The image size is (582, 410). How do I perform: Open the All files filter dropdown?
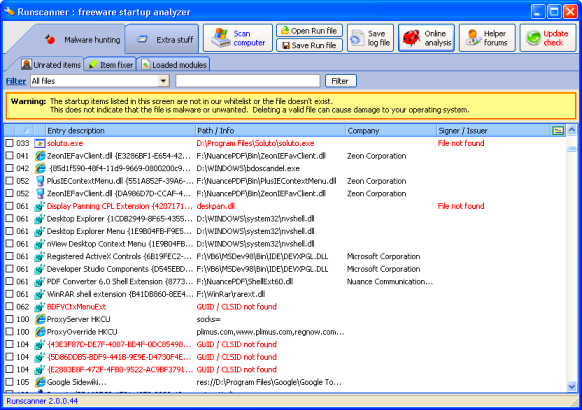(163, 81)
